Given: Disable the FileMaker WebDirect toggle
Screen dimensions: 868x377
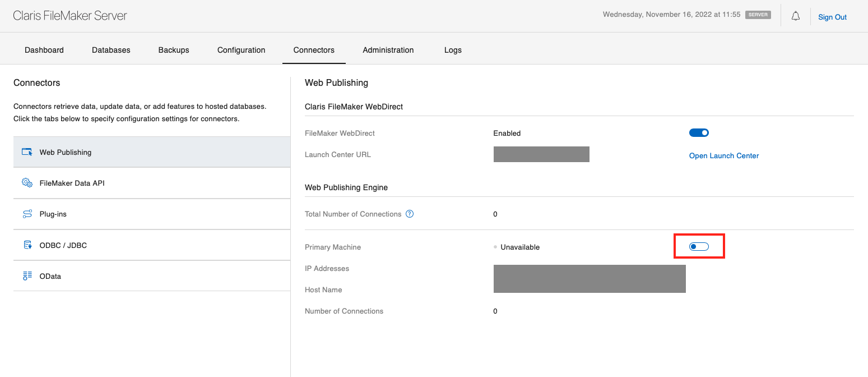Looking at the screenshot, I should point(699,133).
